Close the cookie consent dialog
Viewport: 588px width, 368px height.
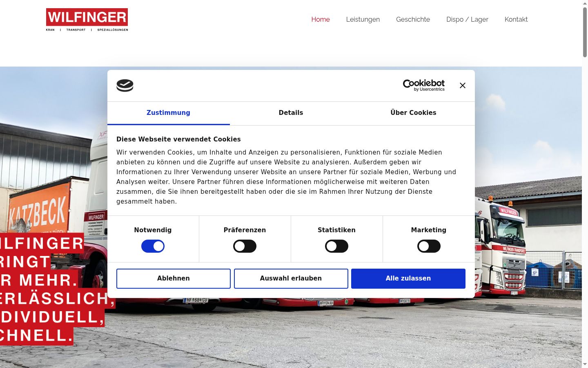pos(462,85)
